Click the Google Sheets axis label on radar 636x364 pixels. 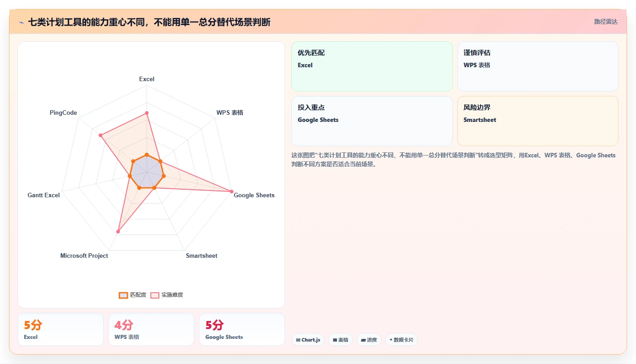(x=254, y=195)
